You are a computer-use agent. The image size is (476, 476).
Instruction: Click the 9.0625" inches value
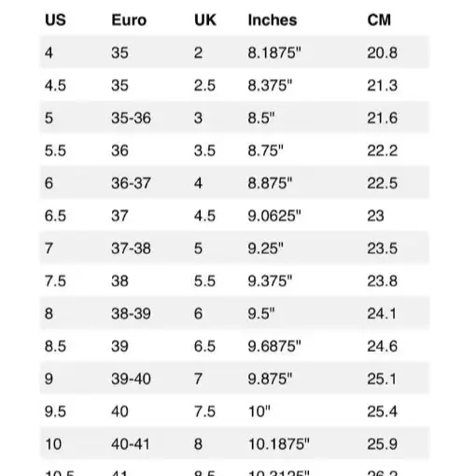pyautogui.click(x=274, y=216)
